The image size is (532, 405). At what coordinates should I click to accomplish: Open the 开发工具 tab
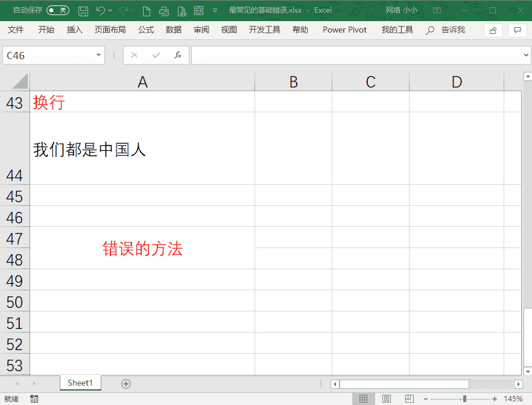pyautogui.click(x=265, y=30)
